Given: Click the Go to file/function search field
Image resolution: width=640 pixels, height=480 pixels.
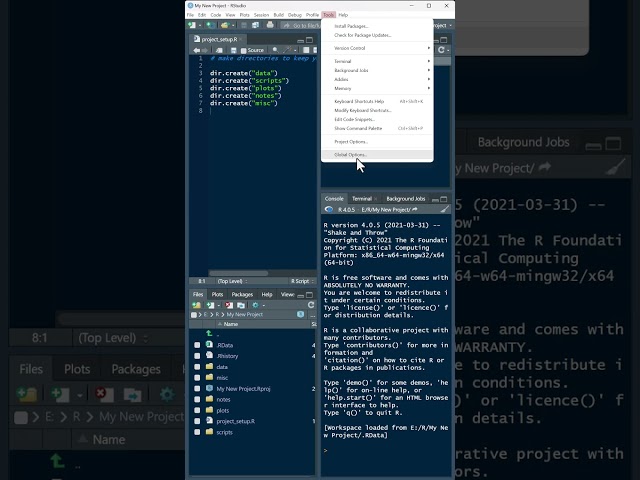Looking at the screenshot, I should [302, 26].
